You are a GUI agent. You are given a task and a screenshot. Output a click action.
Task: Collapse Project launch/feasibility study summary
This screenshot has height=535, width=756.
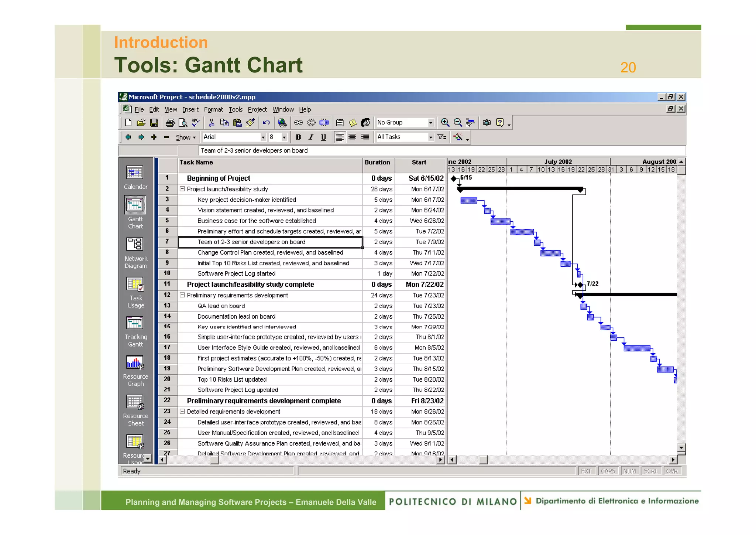(x=182, y=189)
